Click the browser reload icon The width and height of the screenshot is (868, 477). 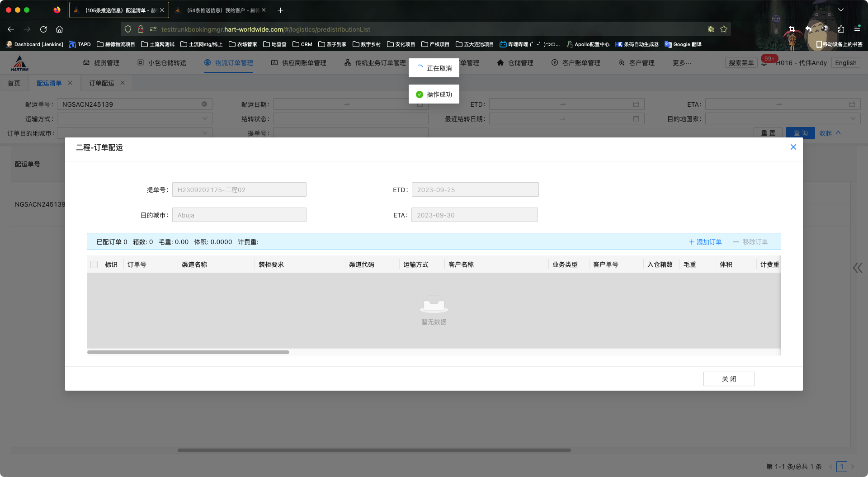(43, 29)
